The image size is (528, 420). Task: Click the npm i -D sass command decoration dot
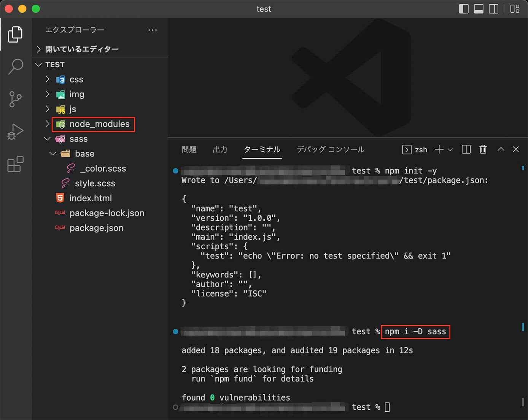pyautogui.click(x=175, y=331)
